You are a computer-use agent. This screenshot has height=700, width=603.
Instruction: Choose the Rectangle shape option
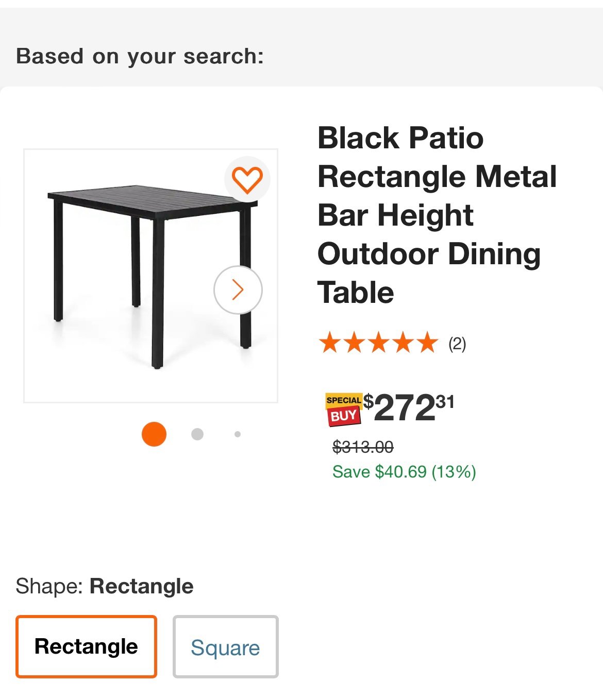click(x=86, y=646)
